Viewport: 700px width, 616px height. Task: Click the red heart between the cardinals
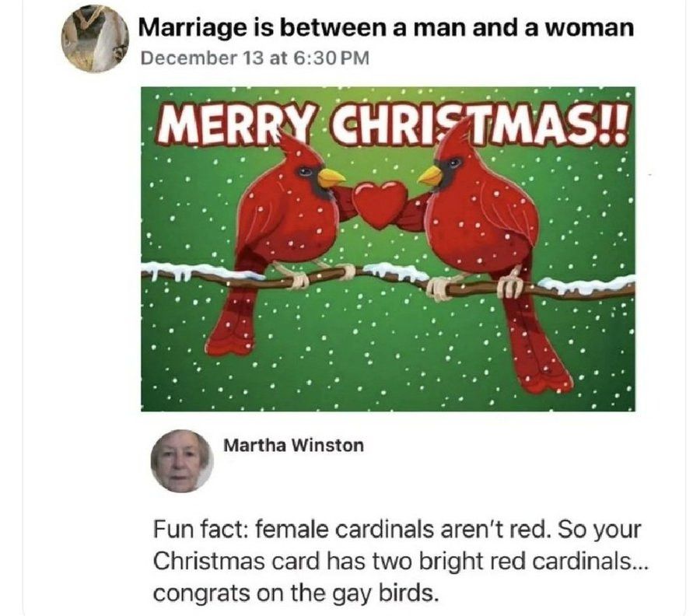(380, 204)
